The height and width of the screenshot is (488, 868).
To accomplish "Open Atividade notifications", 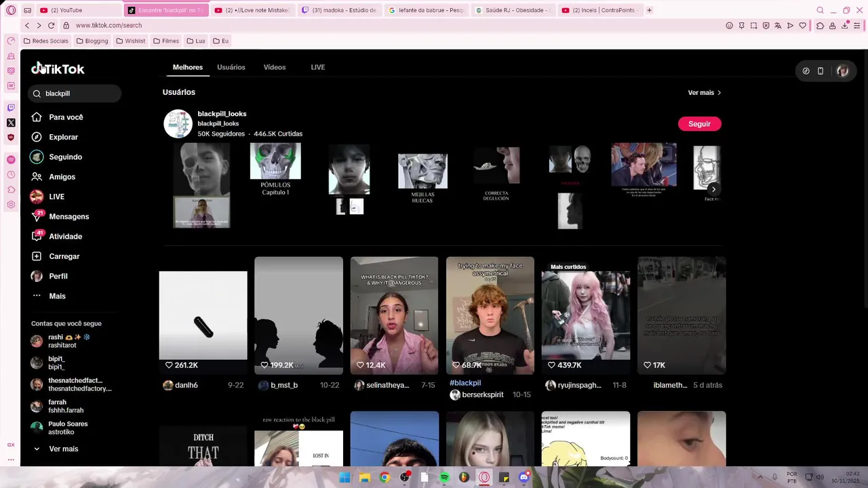I will coord(56,237).
